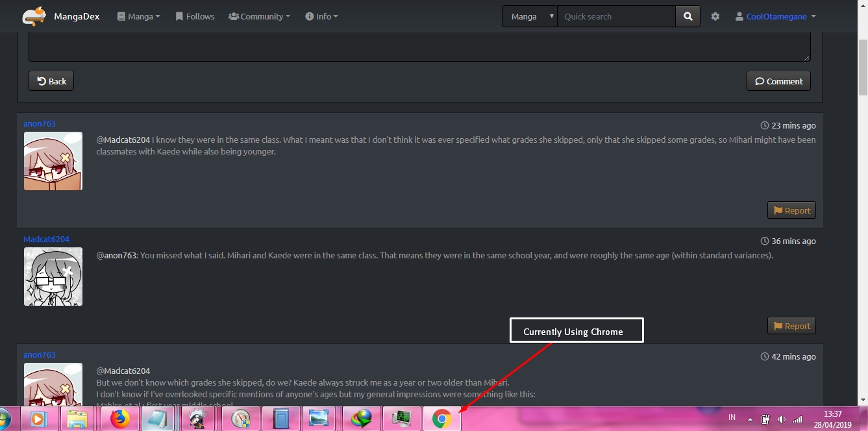868x431 pixels.
Task: Open Firefox from the taskbar
Action: coord(119,419)
